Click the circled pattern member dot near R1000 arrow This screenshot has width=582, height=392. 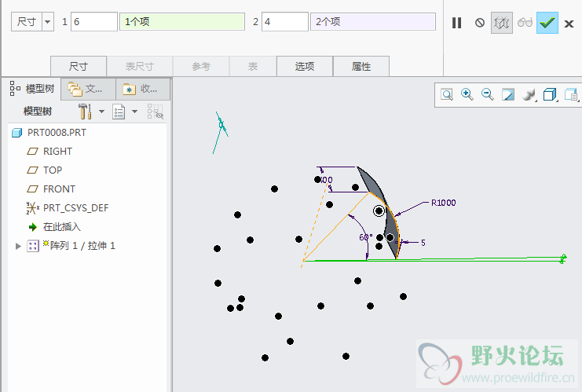coord(379,211)
